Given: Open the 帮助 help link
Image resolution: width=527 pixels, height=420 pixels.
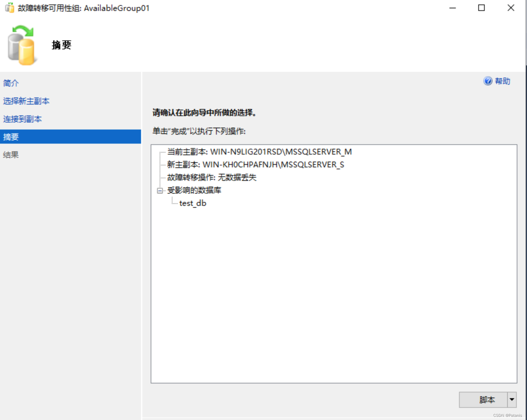Looking at the screenshot, I should (x=502, y=81).
